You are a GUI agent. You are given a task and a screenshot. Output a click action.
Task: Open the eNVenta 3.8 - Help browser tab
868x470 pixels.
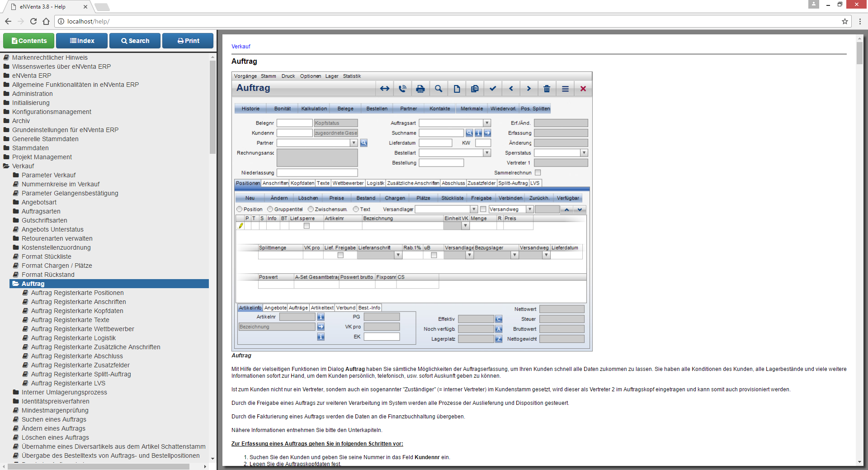49,7
